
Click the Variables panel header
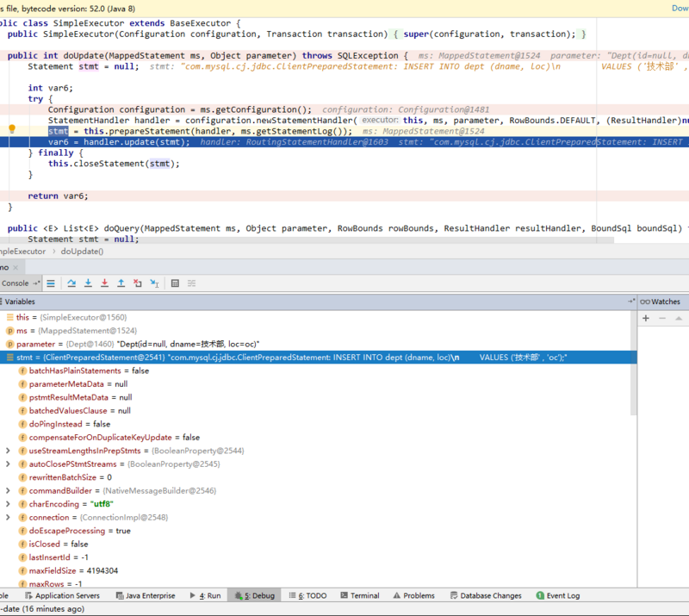pyautogui.click(x=318, y=302)
